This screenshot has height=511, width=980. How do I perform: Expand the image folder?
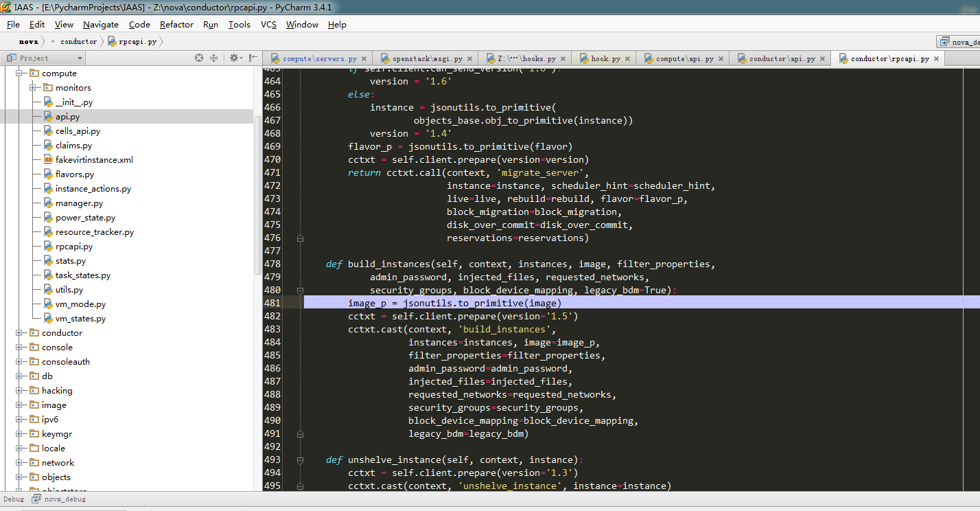(20, 405)
